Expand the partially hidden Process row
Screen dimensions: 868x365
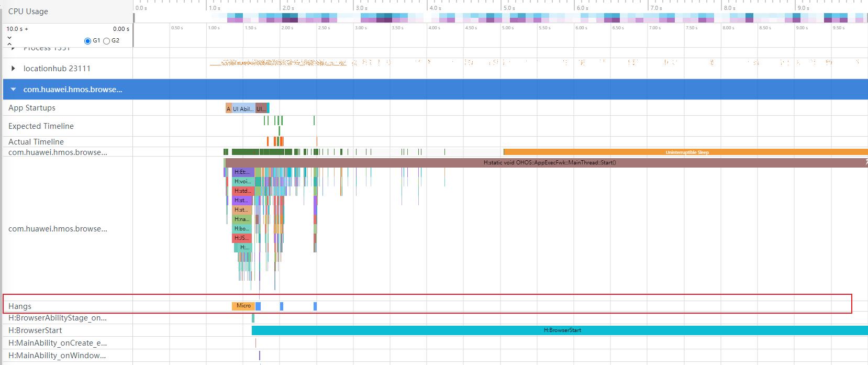[x=14, y=48]
